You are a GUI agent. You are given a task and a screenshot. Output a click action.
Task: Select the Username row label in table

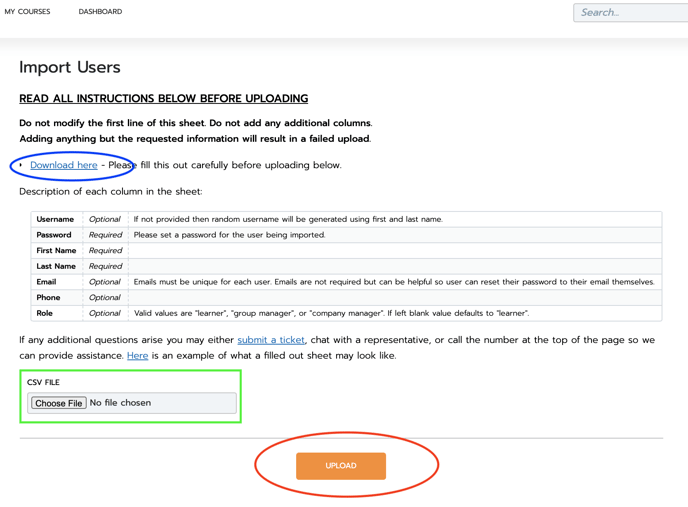coord(55,219)
